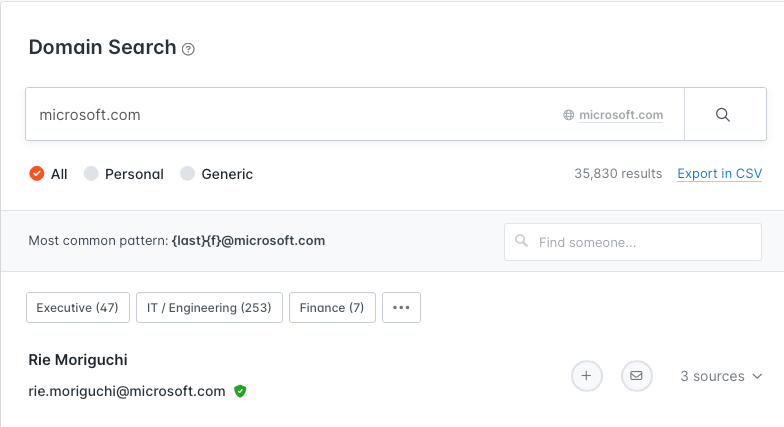The height and width of the screenshot is (427, 784).
Task: Click the rie.moriguchi@microsoft.com email address
Action: [127, 391]
